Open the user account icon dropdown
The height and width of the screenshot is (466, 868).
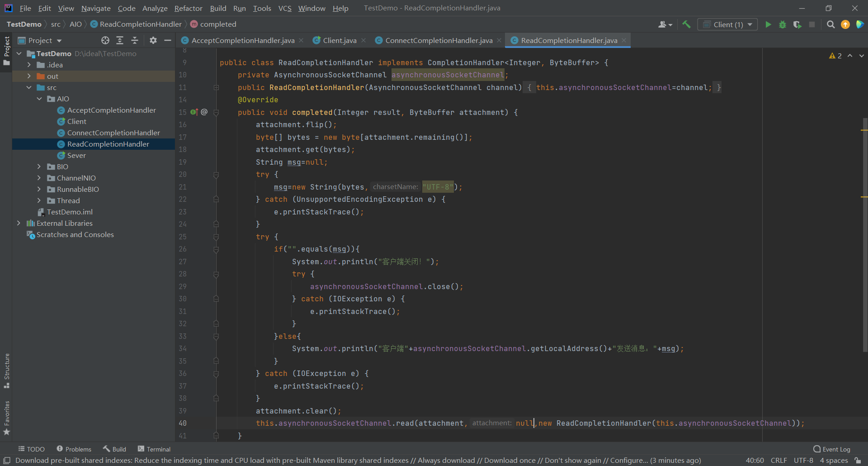pyautogui.click(x=665, y=24)
